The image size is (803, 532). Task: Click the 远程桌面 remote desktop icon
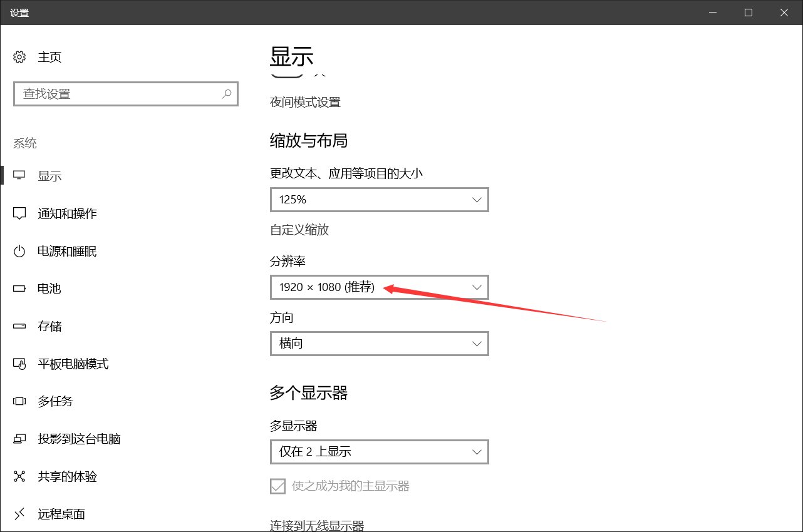click(19, 514)
